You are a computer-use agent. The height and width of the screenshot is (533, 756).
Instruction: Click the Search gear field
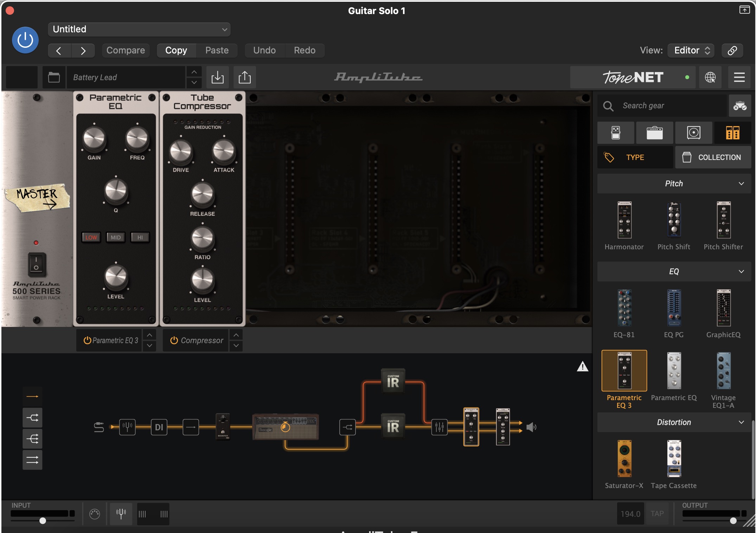[x=662, y=106]
